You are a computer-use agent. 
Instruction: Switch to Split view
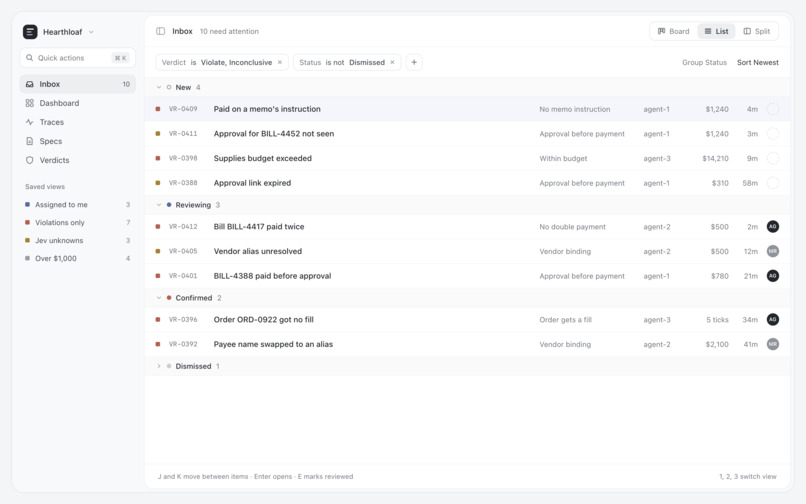tap(757, 31)
